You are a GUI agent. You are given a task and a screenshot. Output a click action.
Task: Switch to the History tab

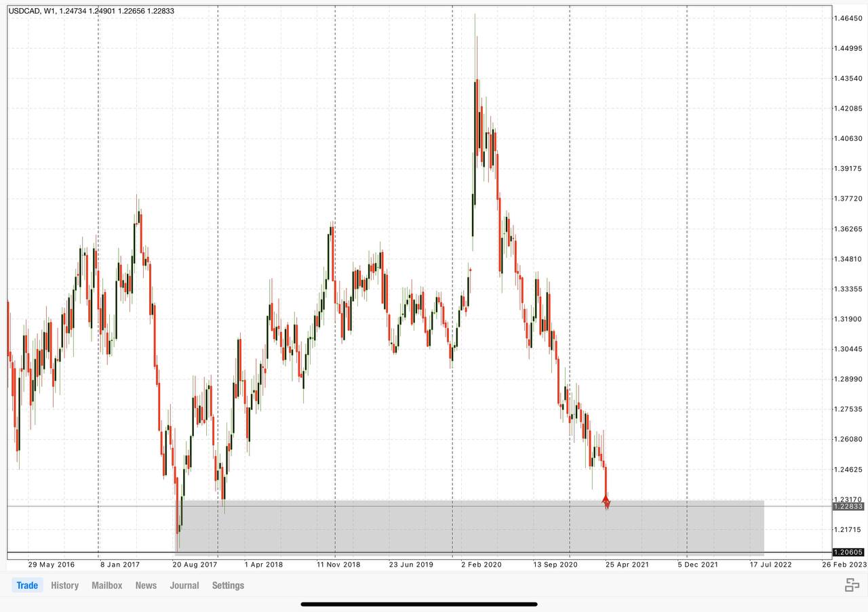pyautogui.click(x=64, y=586)
